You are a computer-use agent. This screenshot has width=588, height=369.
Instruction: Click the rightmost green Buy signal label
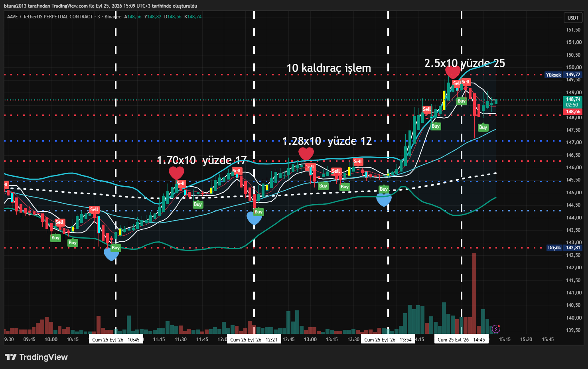[483, 127]
